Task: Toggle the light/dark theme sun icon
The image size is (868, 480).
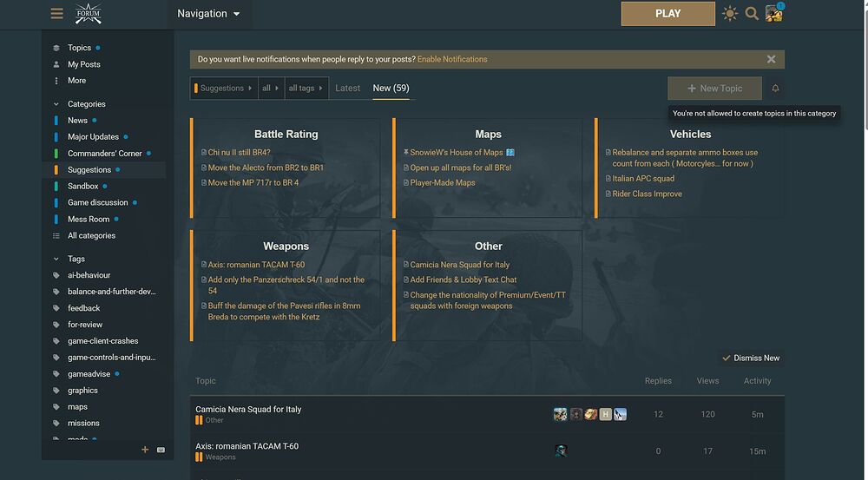Action: (729, 14)
